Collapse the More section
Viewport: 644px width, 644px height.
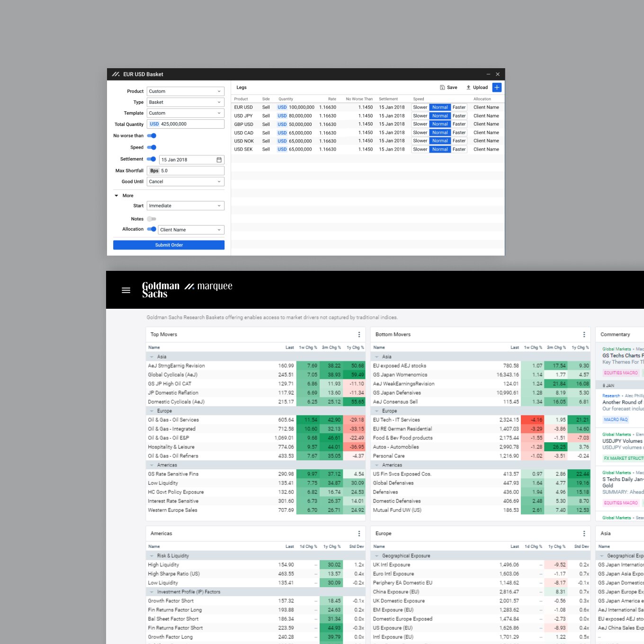116,196
